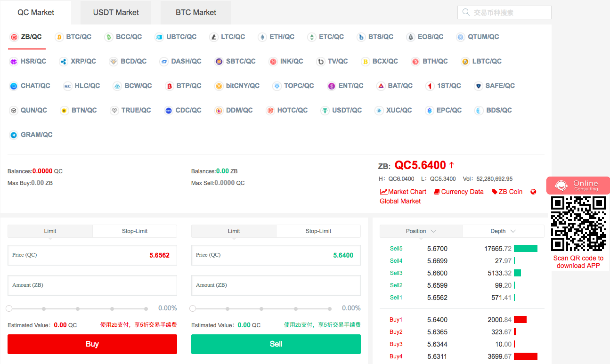Click the BCX/QC coin icon
This screenshot has width=610, height=364.
365,61
